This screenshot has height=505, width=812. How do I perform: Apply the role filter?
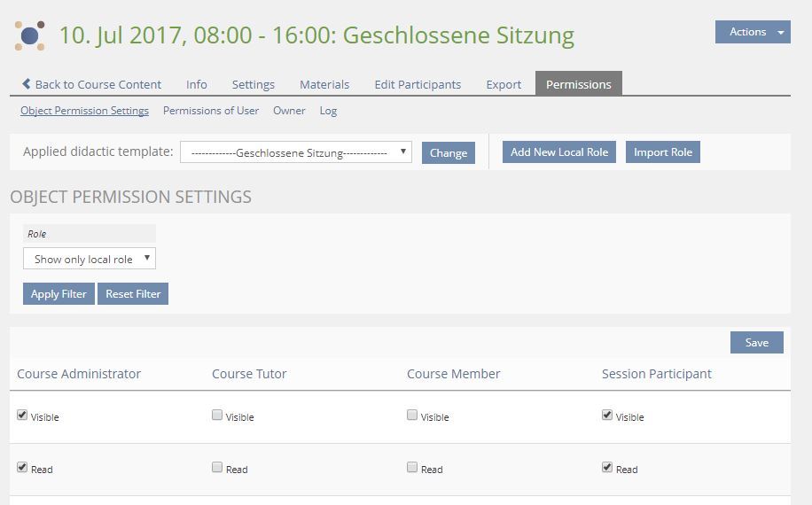click(59, 294)
